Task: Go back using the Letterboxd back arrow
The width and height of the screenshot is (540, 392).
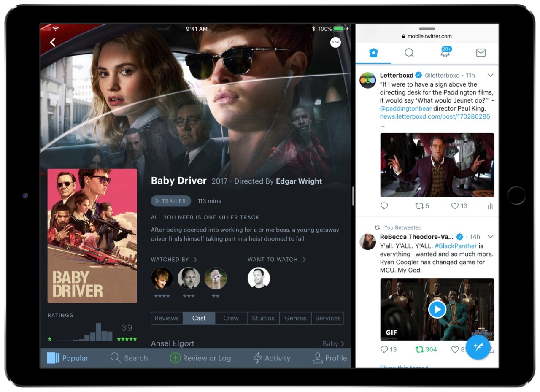Action: tap(53, 42)
